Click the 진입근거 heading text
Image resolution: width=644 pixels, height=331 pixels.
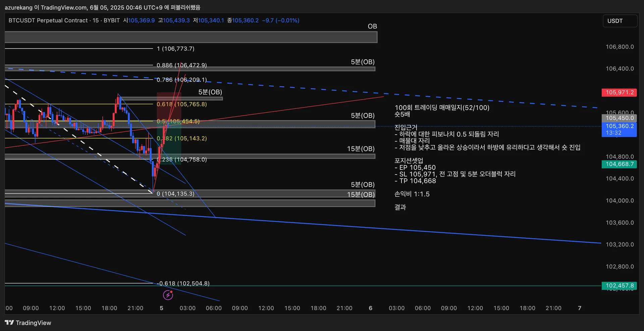(406, 127)
